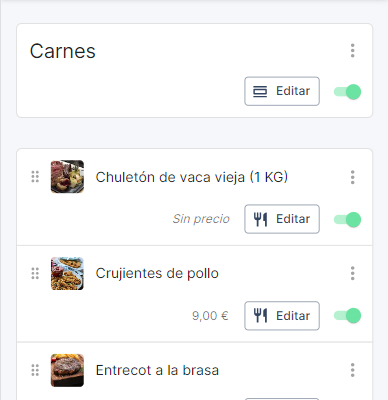Toggle availability of Chuletón de vaca vieja
Screen dimensions: 388x400
[347, 220]
